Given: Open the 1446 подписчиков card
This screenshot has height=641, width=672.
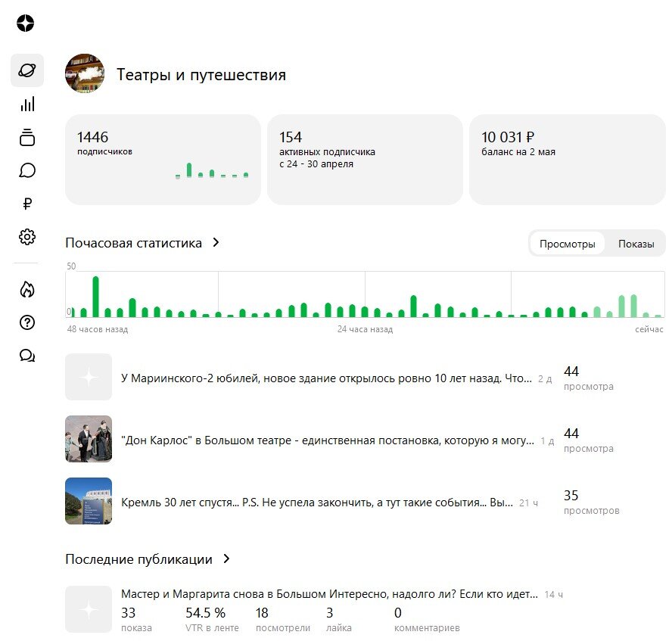Looking at the screenshot, I should [163, 160].
